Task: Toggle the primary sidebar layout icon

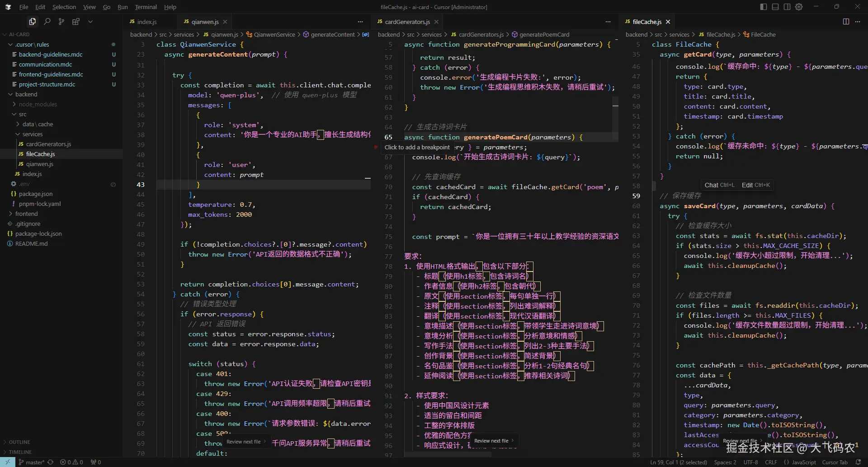Action: pos(764,7)
